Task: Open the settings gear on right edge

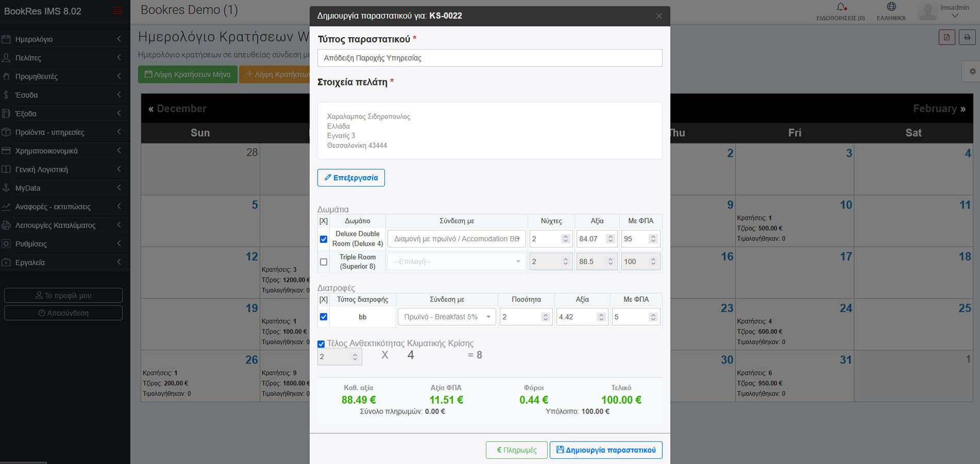Action: (972, 72)
